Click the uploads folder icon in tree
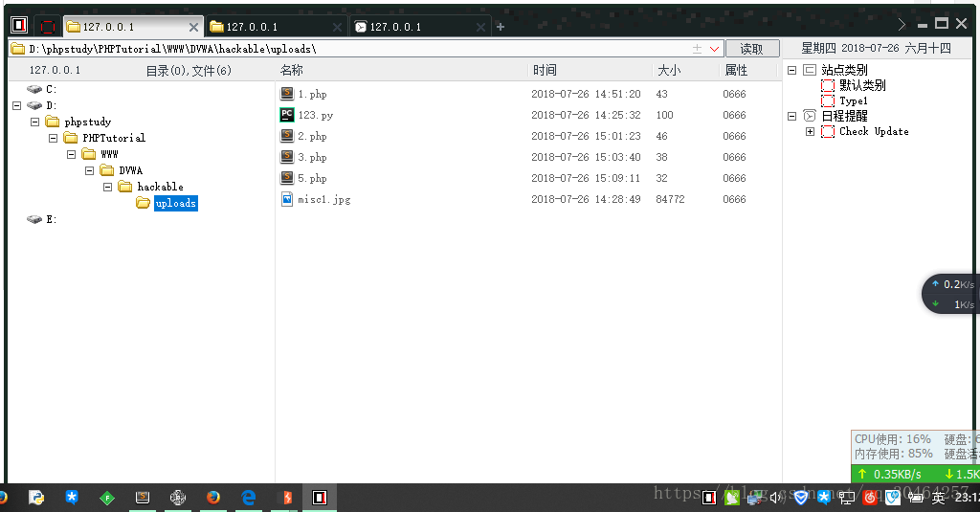The image size is (980, 512). click(144, 203)
